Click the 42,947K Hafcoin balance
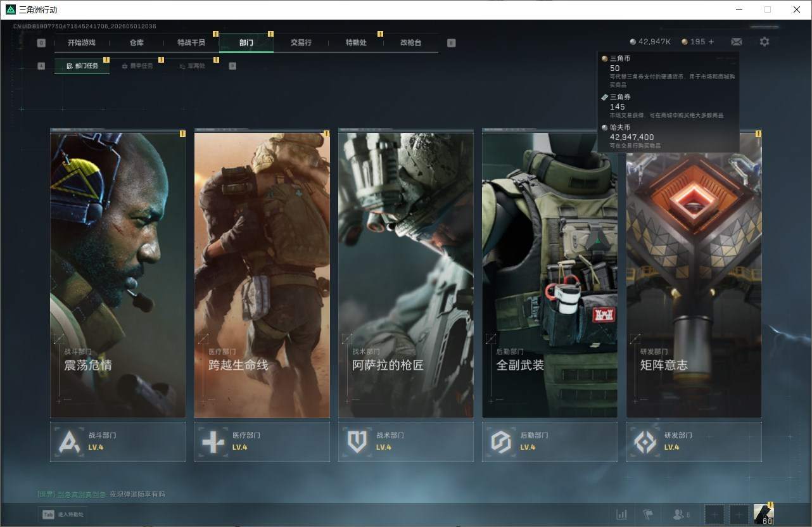The image size is (812, 527). [650, 42]
